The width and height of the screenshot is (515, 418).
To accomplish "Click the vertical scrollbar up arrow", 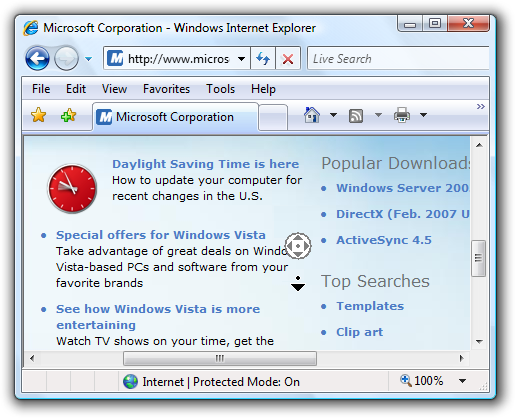I will click(x=479, y=145).
